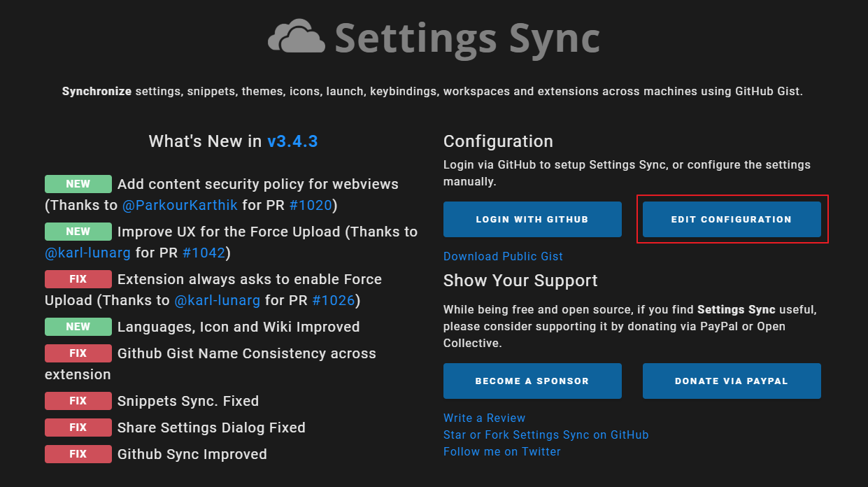Screen dimensions: 868x487
Task: Click the Become a Sponsor button
Action: [532, 381]
